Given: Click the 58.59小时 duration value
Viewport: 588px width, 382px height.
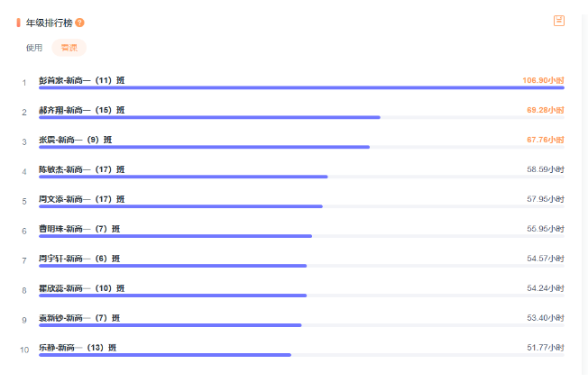Looking at the screenshot, I should [545, 169].
